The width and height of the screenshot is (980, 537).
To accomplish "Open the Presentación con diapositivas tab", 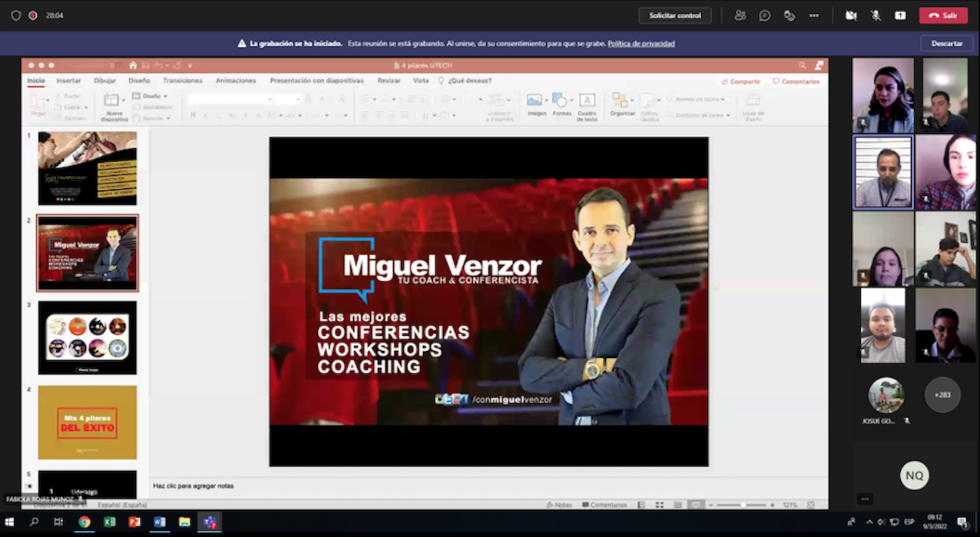I will point(316,81).
